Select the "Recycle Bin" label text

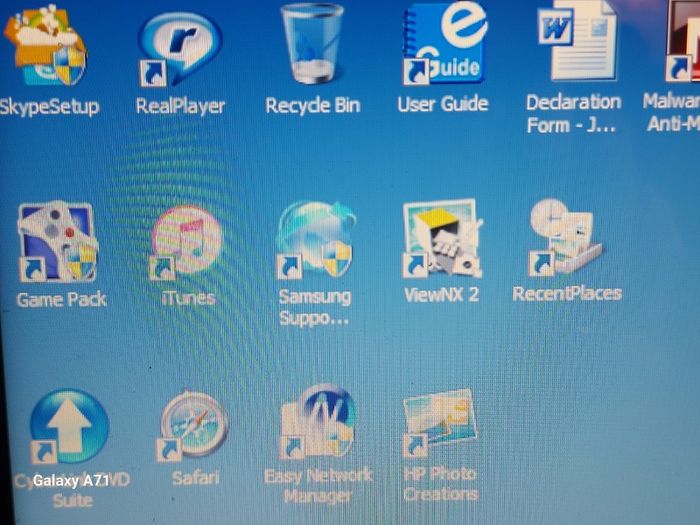click(x=312, y=105)
